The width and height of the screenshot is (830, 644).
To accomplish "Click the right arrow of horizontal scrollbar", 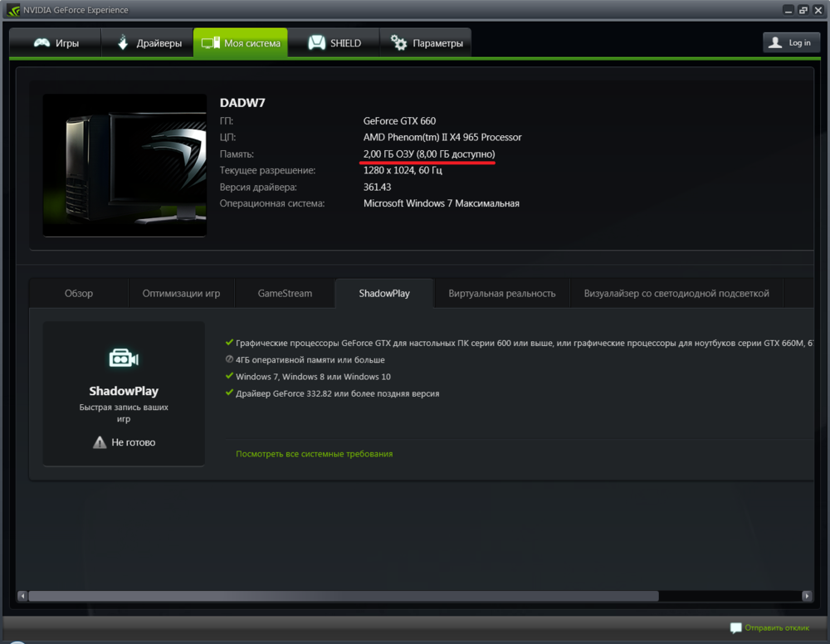I will 807,597.
